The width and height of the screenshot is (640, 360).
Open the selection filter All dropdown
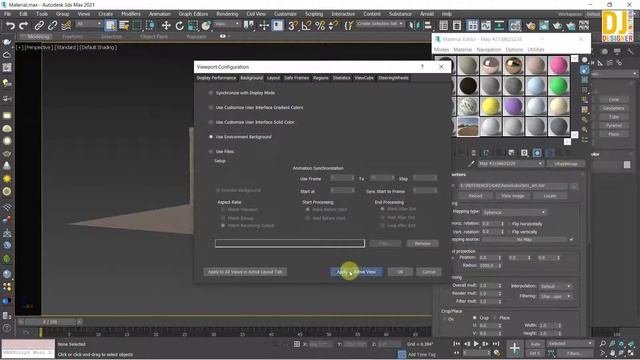click(x=88, y=24)
